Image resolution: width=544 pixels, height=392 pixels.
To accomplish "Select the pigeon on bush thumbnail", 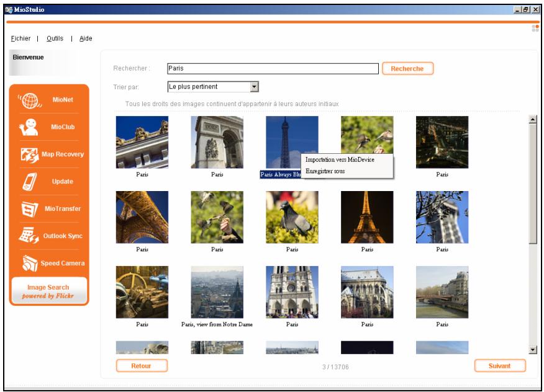I will click(292, 217).
